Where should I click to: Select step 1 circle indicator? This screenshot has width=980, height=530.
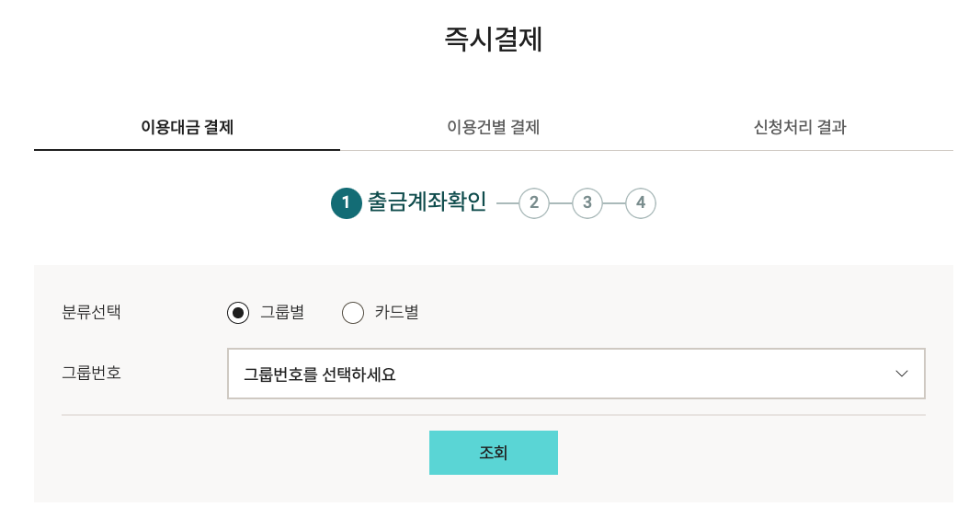click(x=346, y=203)
